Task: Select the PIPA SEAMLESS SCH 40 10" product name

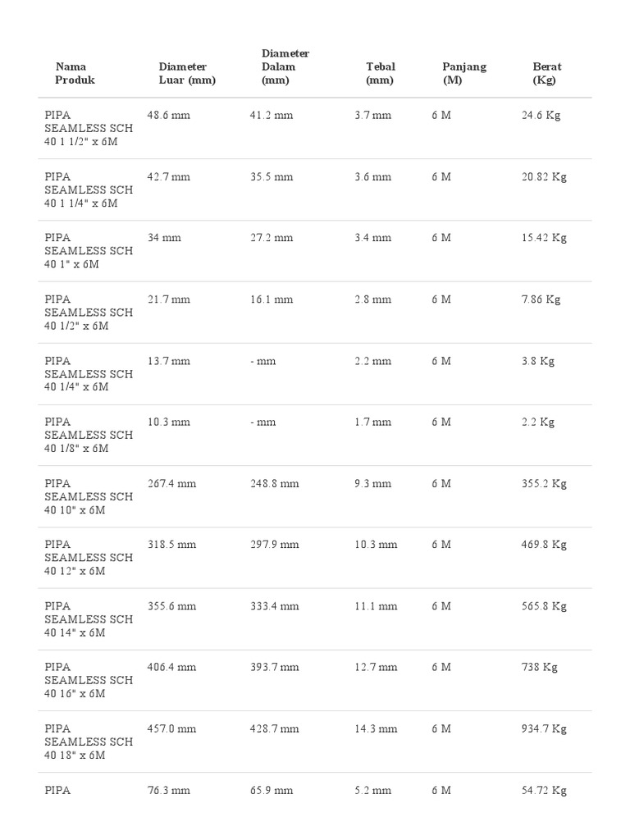Action: click(x=89, y=496)
